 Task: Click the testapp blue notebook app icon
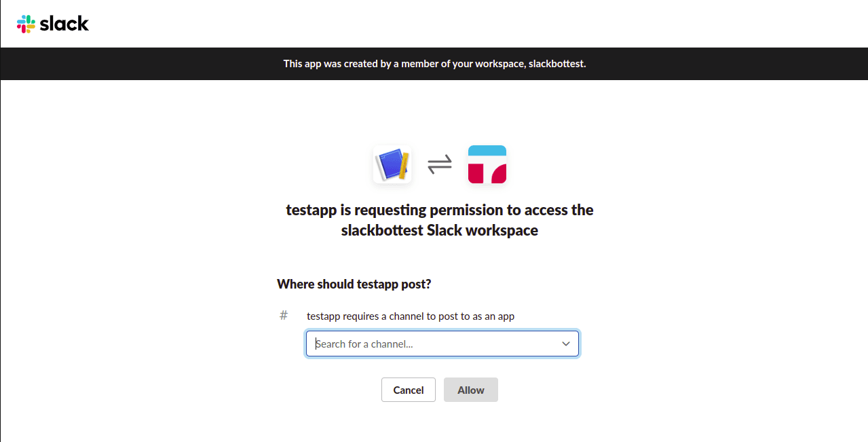[x=392, y=164]
